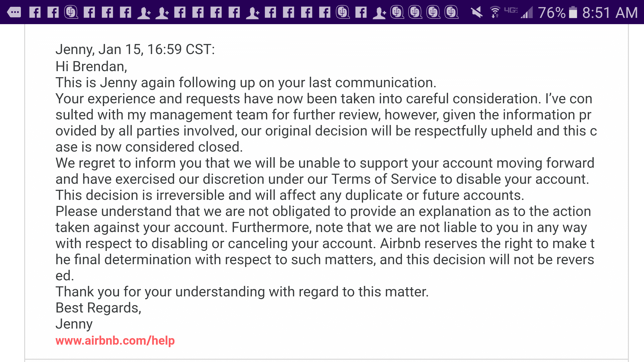Tap the rightmost friend request notification icon
This screenshot has height=362, width=644.
(379, 13)
